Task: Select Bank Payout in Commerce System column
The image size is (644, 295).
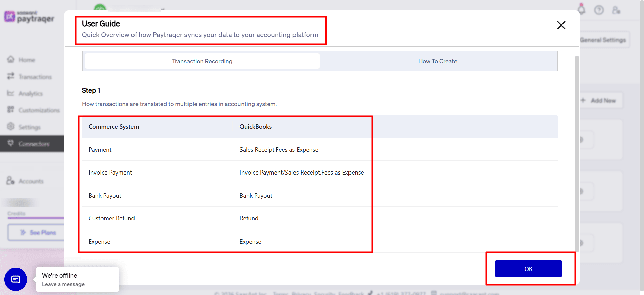Action: (x=105, y=196)
